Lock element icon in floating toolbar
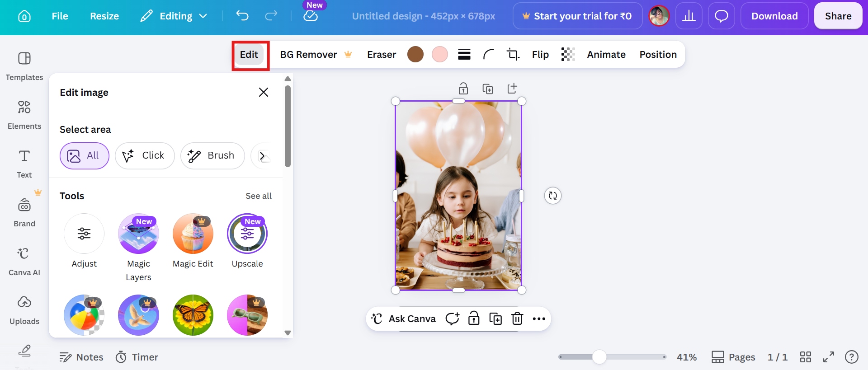Image resolution: width=868 pixels, height=370 pixels. [474, 319]
